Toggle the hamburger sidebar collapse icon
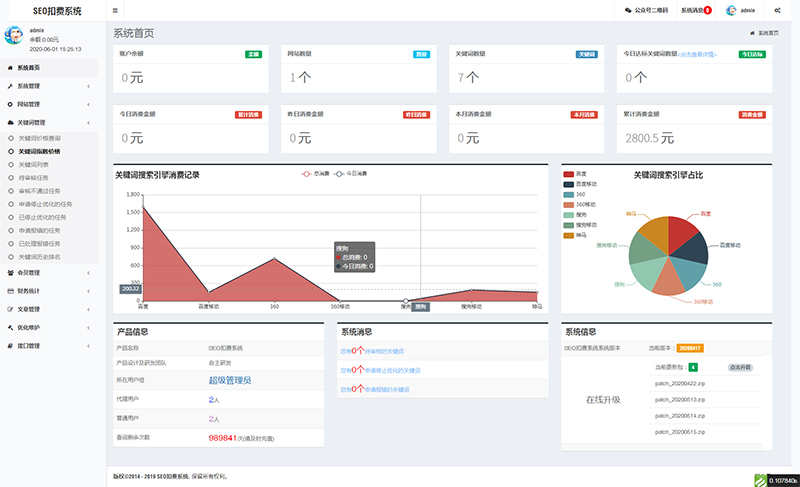 tap(115, 10)
